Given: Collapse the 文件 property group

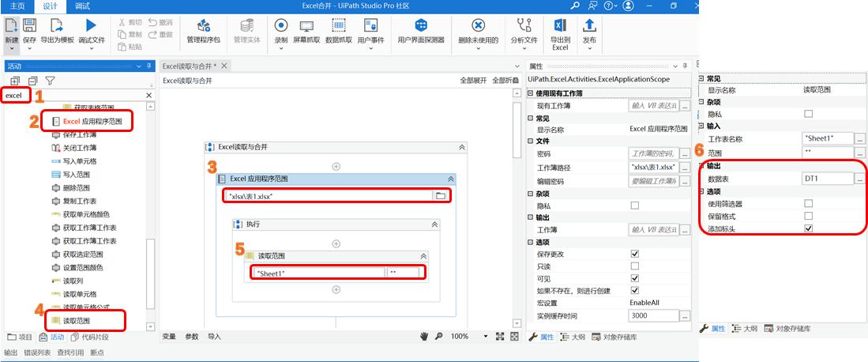Looking at the screenshot, I should point(530,141).
